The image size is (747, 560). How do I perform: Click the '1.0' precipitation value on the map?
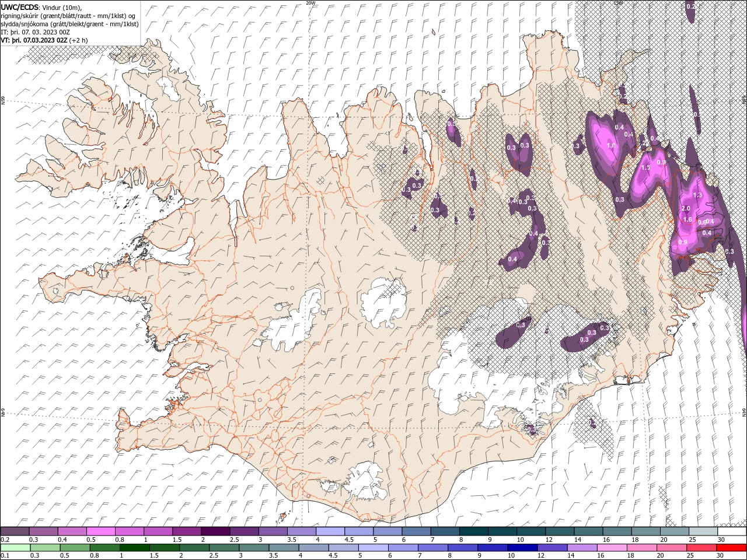point(612,146)
